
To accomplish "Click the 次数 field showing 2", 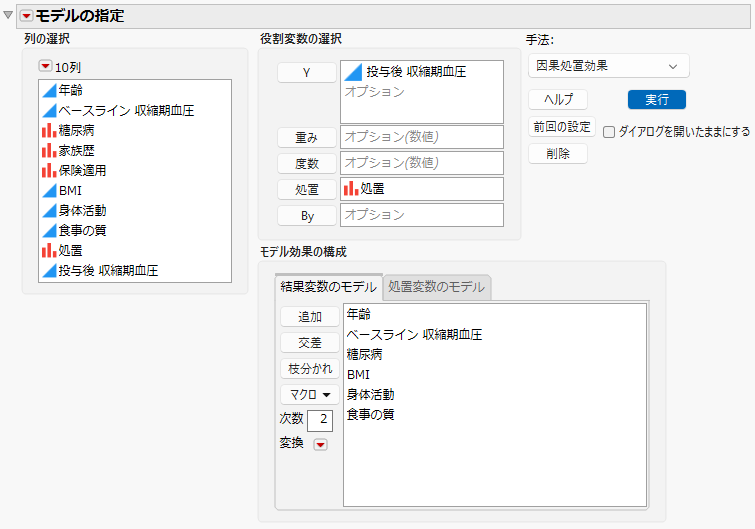I will tap(320, 420).
